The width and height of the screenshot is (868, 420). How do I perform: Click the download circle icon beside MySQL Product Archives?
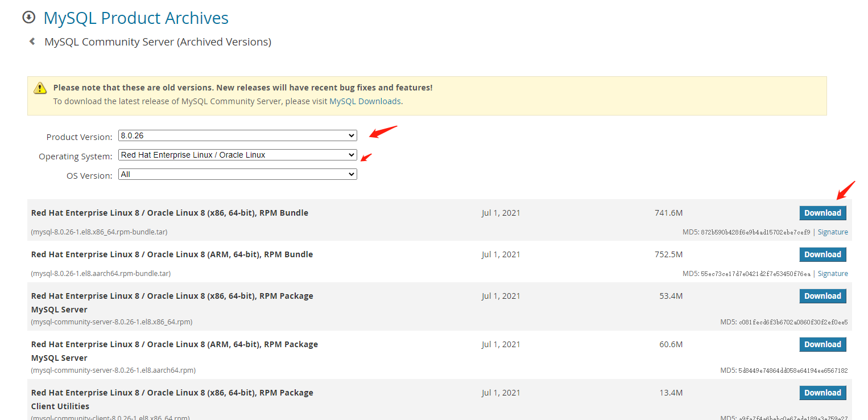[28, 18]
